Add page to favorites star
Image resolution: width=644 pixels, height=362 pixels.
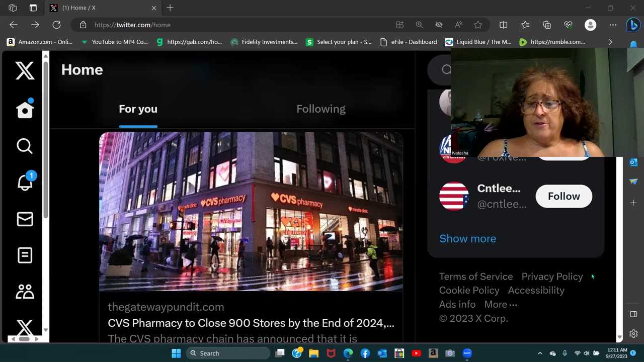tap(478, 25)
